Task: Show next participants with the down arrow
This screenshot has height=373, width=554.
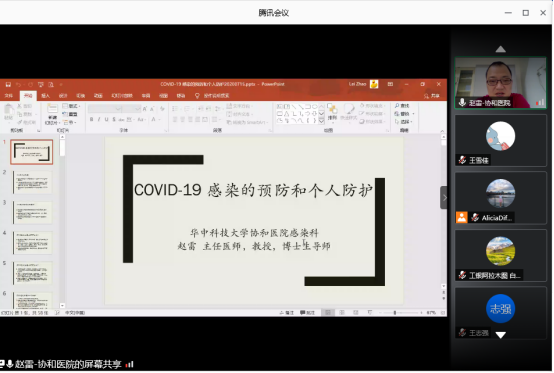Action: click(x=501, y=335)
